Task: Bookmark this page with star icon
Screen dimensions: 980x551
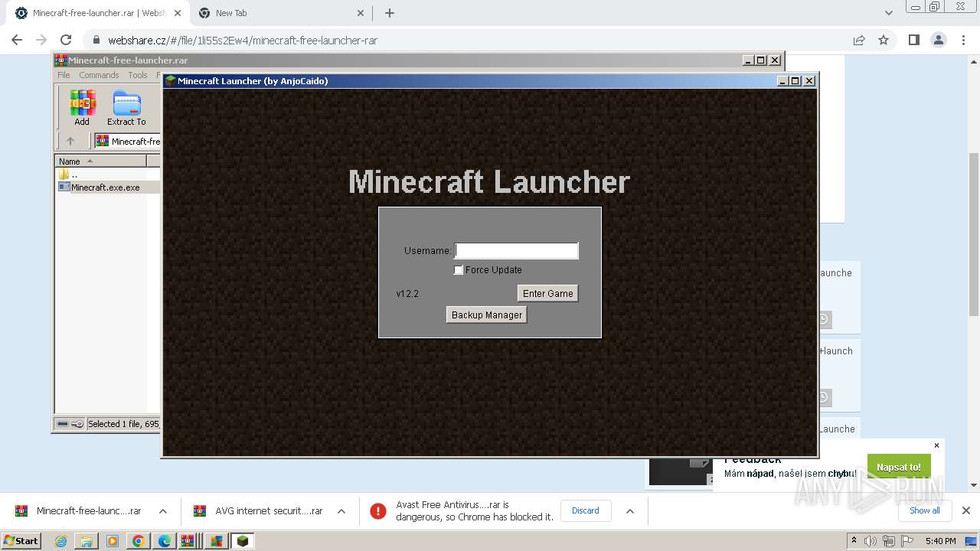Action: (884, 40)
